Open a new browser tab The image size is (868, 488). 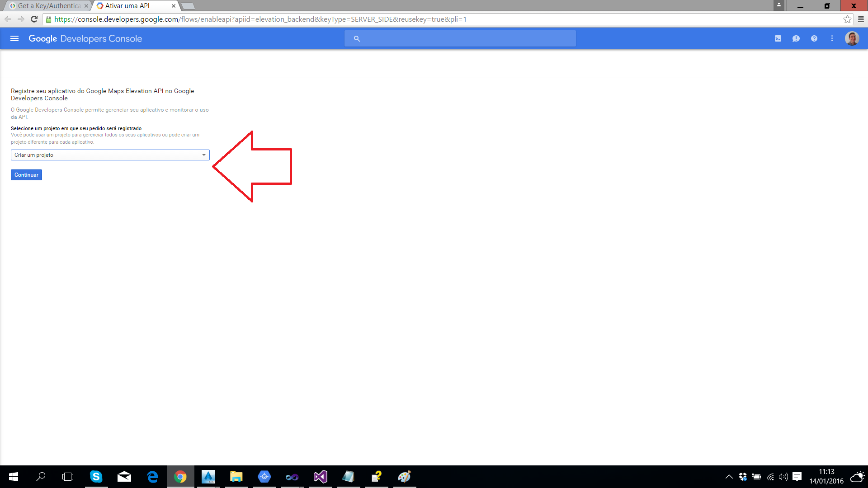pos(188,6)
